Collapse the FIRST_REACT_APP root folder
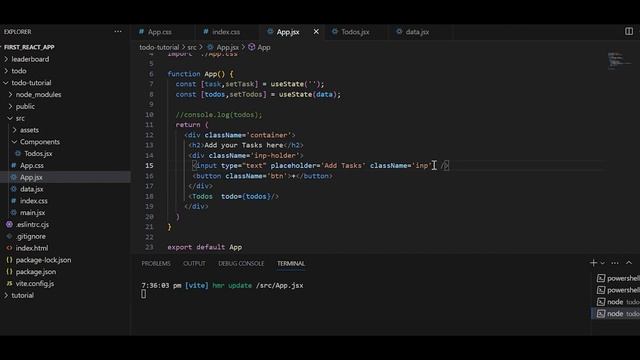 [x=29, y=47]
